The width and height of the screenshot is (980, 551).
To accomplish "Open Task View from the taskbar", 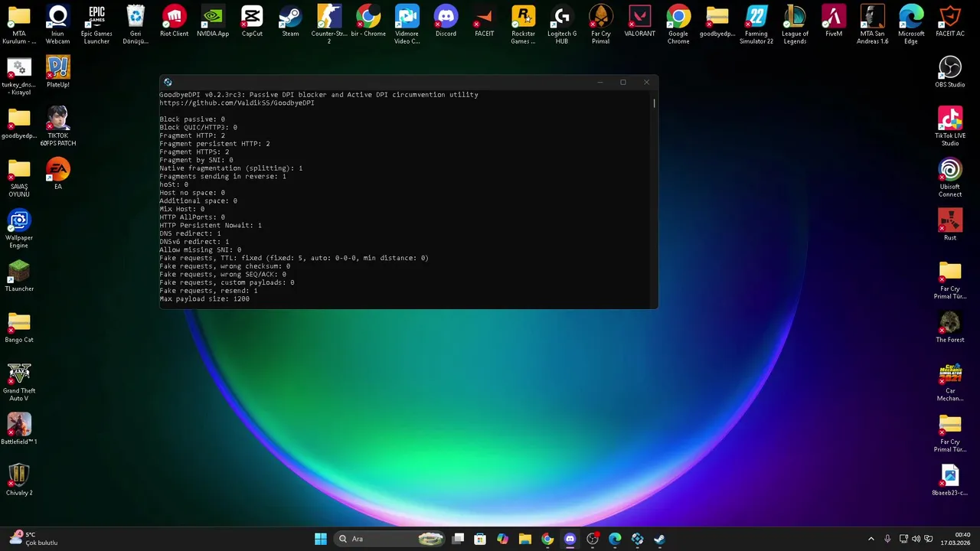I will tap(458, 539).
